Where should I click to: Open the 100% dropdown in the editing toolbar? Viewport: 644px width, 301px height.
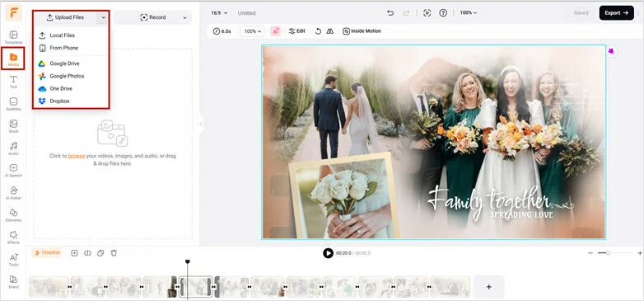(252, 31)
